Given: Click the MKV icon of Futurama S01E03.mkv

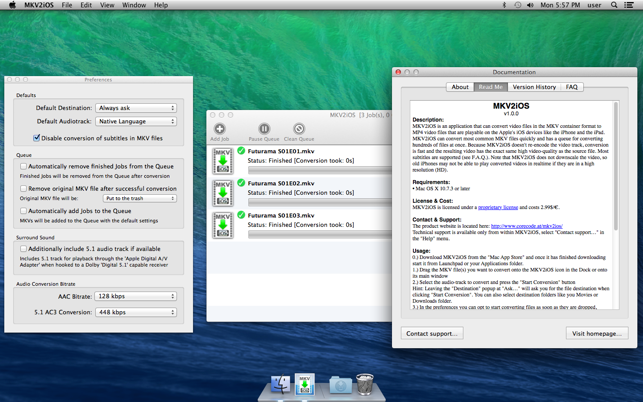Looking at the screenshot, I should click(x=223, y=225).
